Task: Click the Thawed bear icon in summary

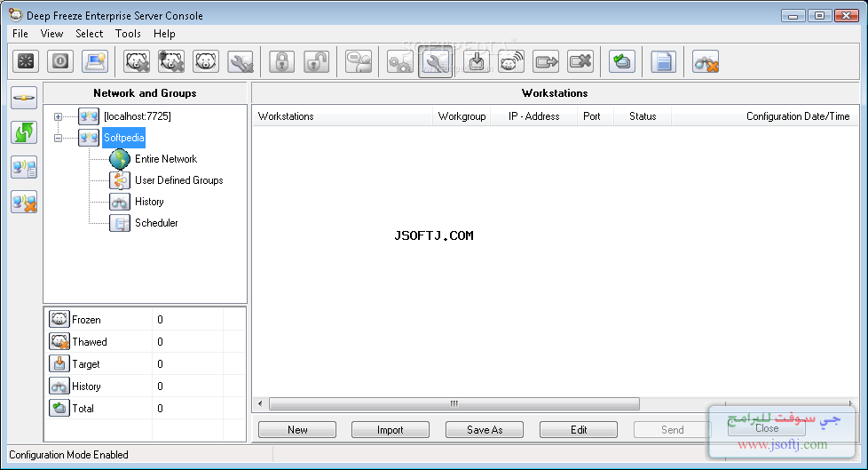Action: click(x=59, y=341)
